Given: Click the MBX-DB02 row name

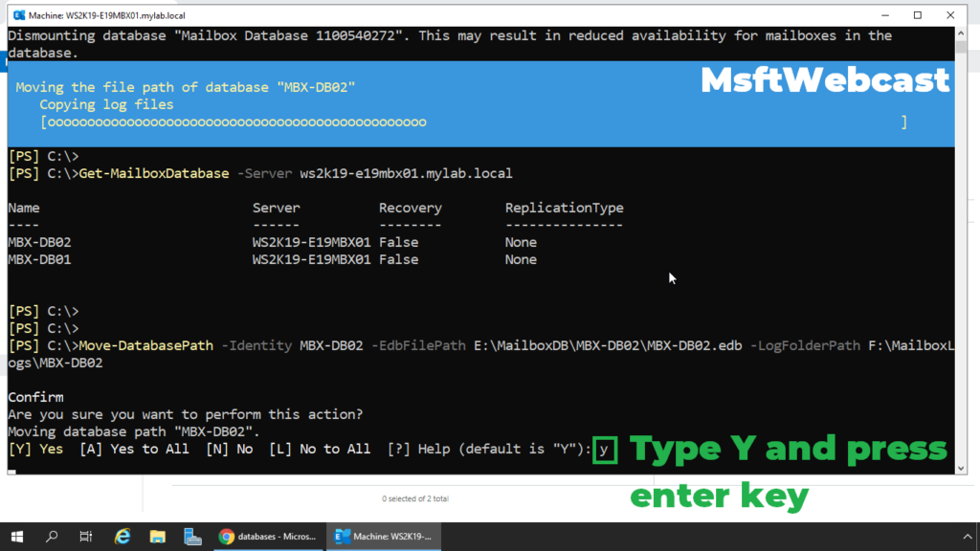Looking at the screenshot, I should coord(39,242).
